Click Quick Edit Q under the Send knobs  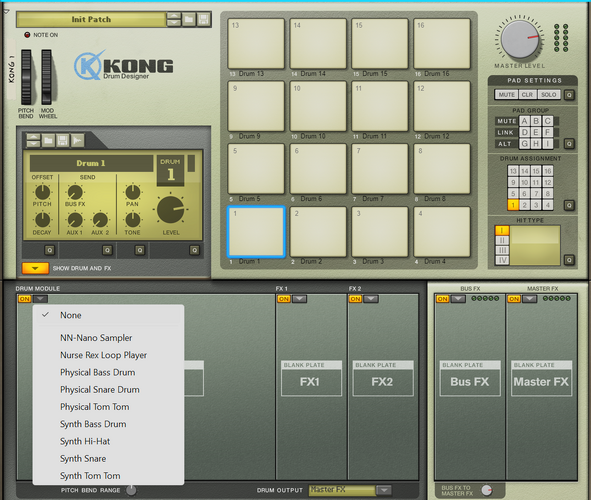click(107, 250)
